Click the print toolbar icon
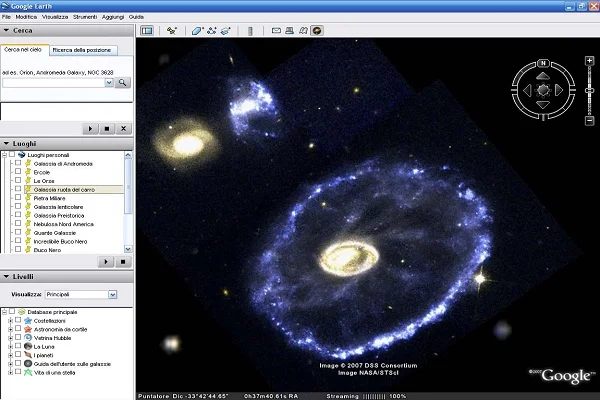 click(x=288, y=31)
